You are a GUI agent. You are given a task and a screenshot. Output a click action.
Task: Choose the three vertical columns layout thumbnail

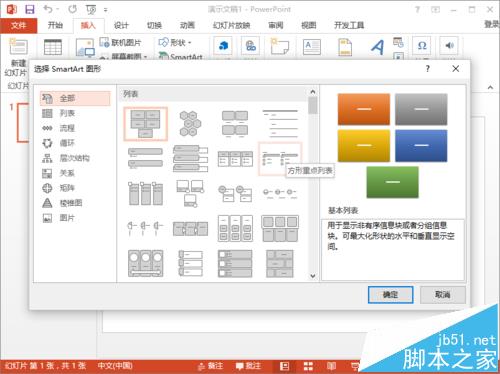coord(145,193)
